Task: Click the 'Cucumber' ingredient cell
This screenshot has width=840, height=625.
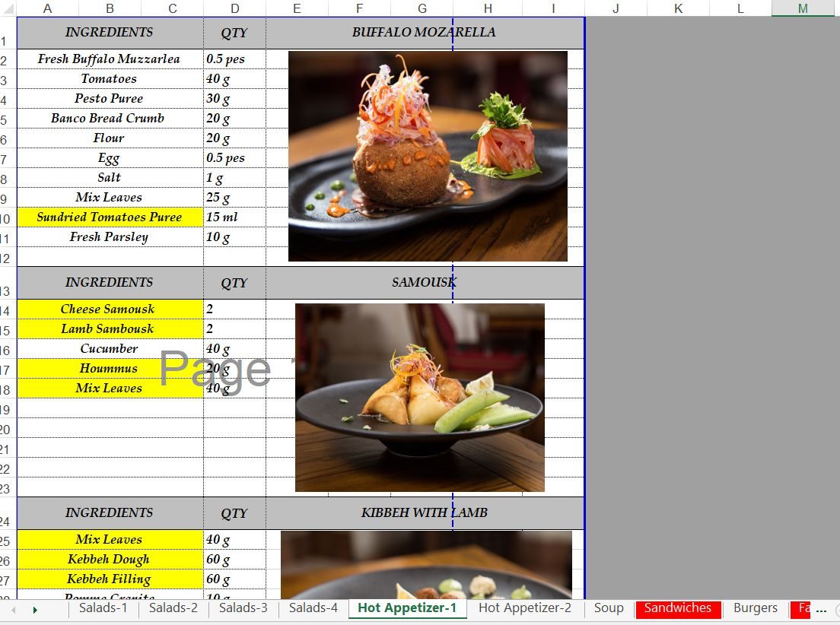Action: tap(110, 349)
